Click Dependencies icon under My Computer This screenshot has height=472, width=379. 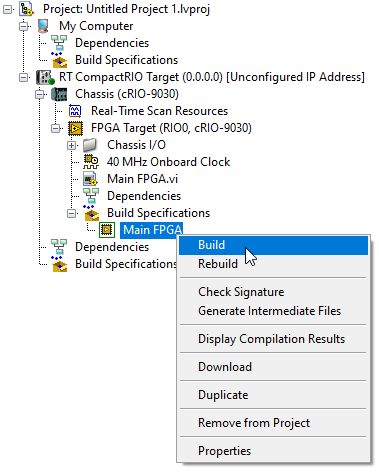coord(59,43)
